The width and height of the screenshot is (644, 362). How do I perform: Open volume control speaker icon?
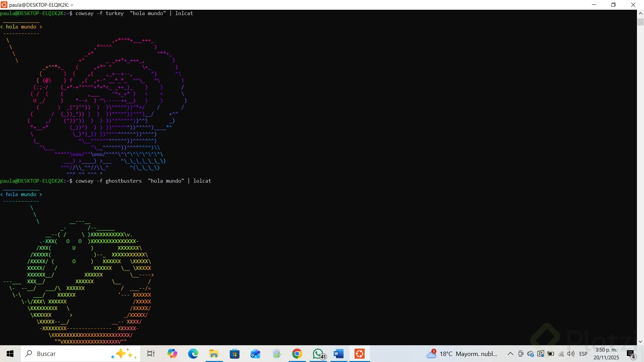[x=571, y=354]
